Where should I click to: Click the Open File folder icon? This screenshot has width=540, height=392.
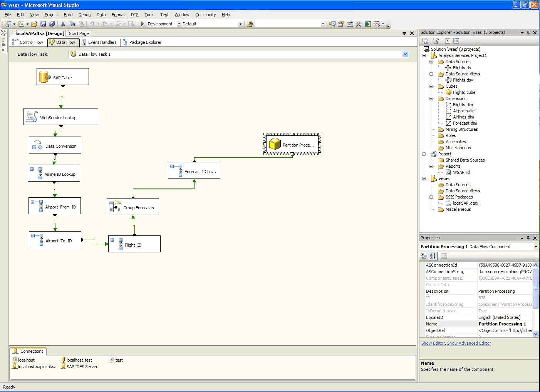point(34,24)
